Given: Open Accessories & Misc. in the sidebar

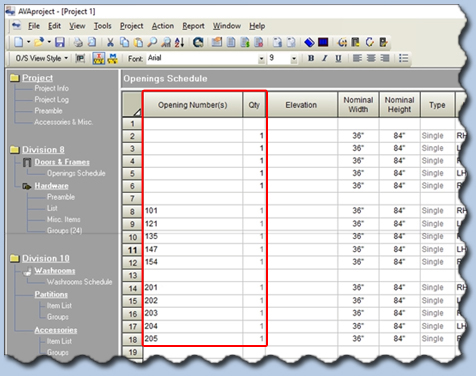Looking at the screenshot, I should click(63, 122).
